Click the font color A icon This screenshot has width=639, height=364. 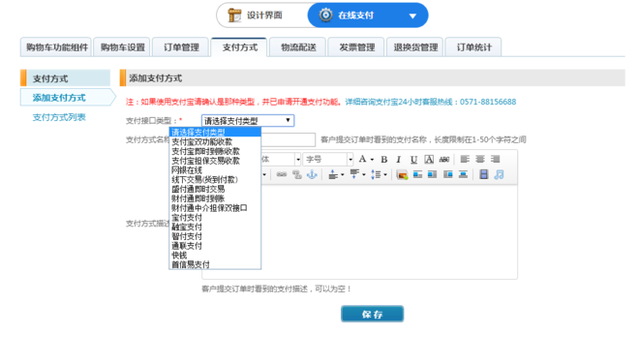click(362, 159)
